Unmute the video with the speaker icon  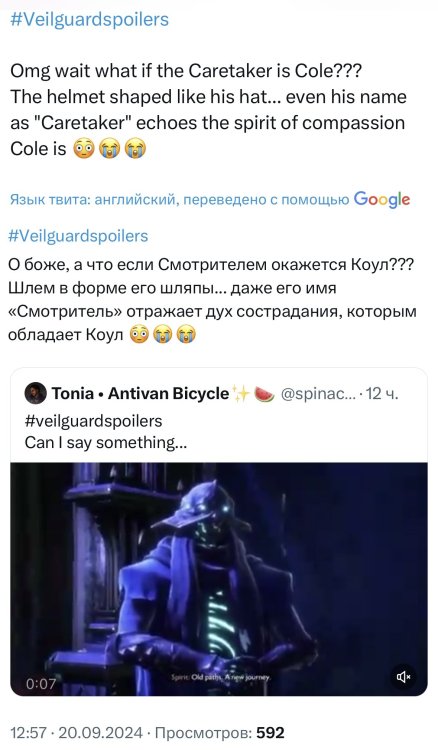point(403,676)
